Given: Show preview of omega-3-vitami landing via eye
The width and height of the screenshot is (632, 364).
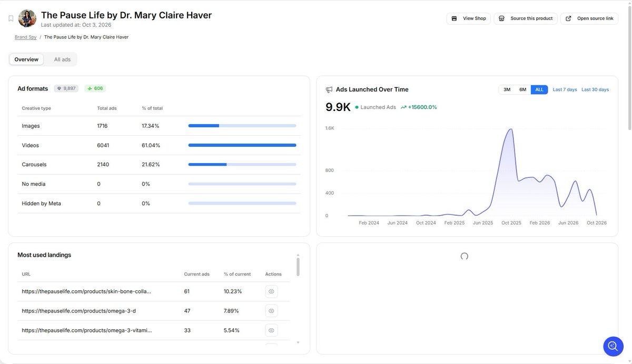Looking at the screenshot, I should (271, 330).
